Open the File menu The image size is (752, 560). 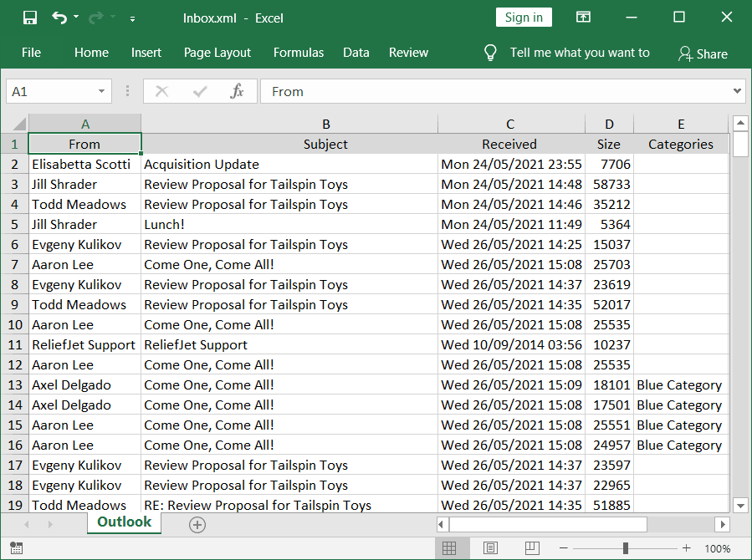(31, 53)
